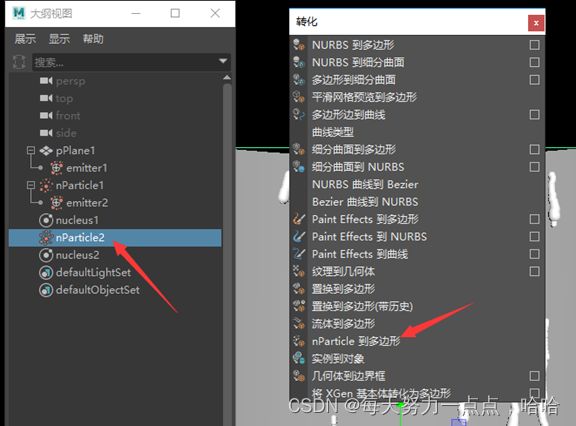Click icon beside 平滑网格预览到多边形
Viewport: 576px width, 426px height.
coord(299,97)
